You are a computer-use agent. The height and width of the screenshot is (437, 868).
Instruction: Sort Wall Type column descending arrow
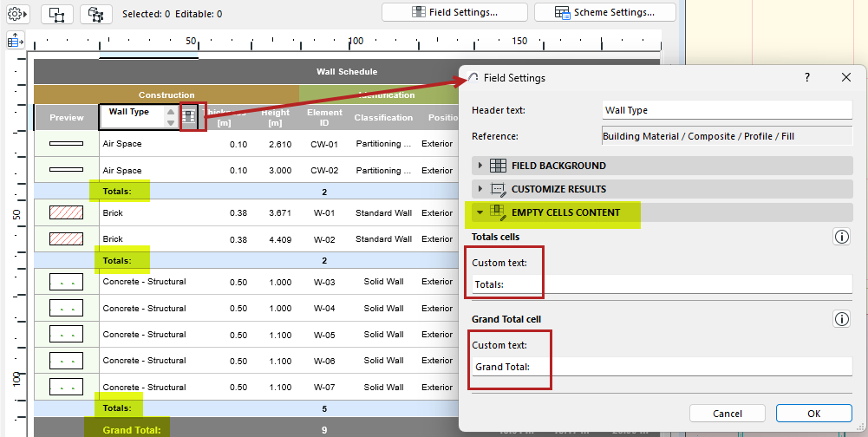[171, 122]
